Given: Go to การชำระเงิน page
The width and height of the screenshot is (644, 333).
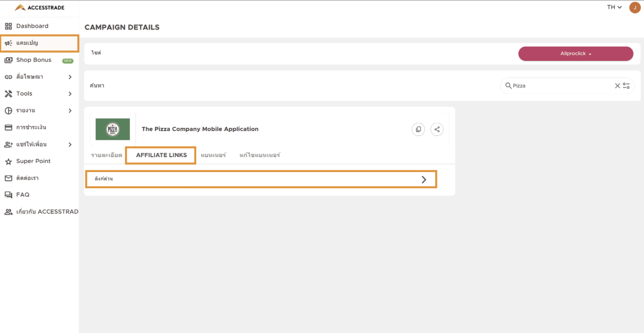Looking at the screenshot, I should [x=39, y=127].
